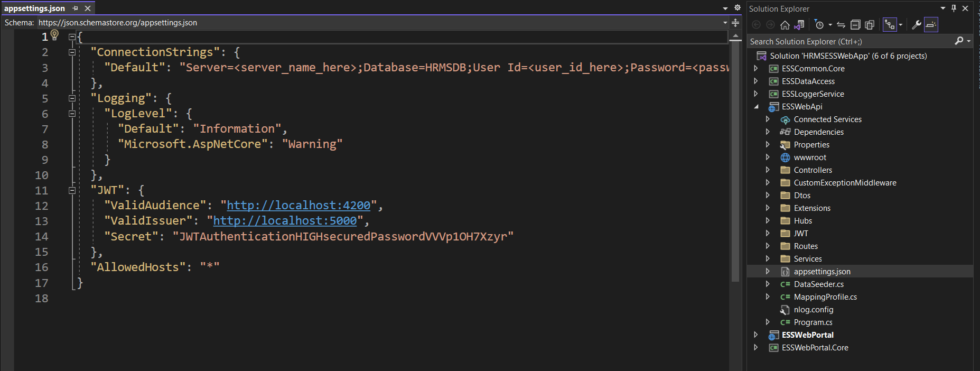The image size is (980, 371).
Task: Click the split editor window icon
Action: pyautogui.click(x=735, y=23)
